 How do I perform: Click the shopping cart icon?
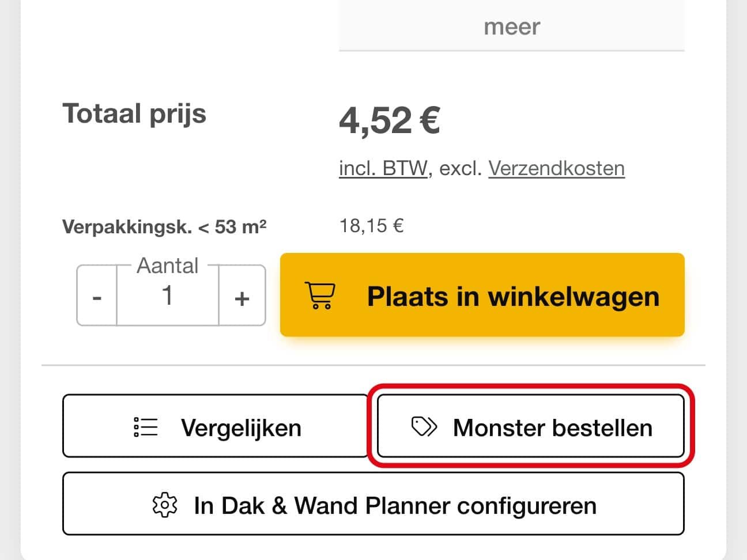point(319,296)
